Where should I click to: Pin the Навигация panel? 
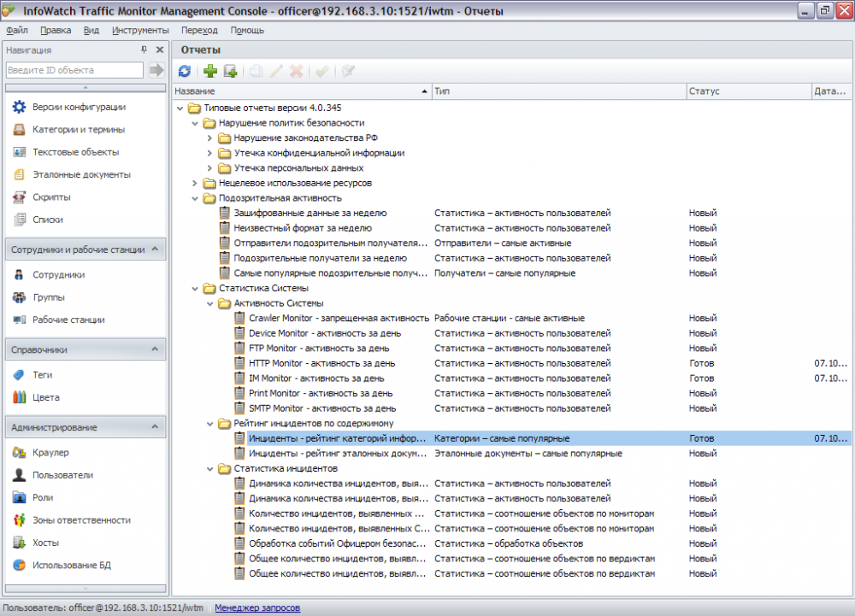click(144, 50)
